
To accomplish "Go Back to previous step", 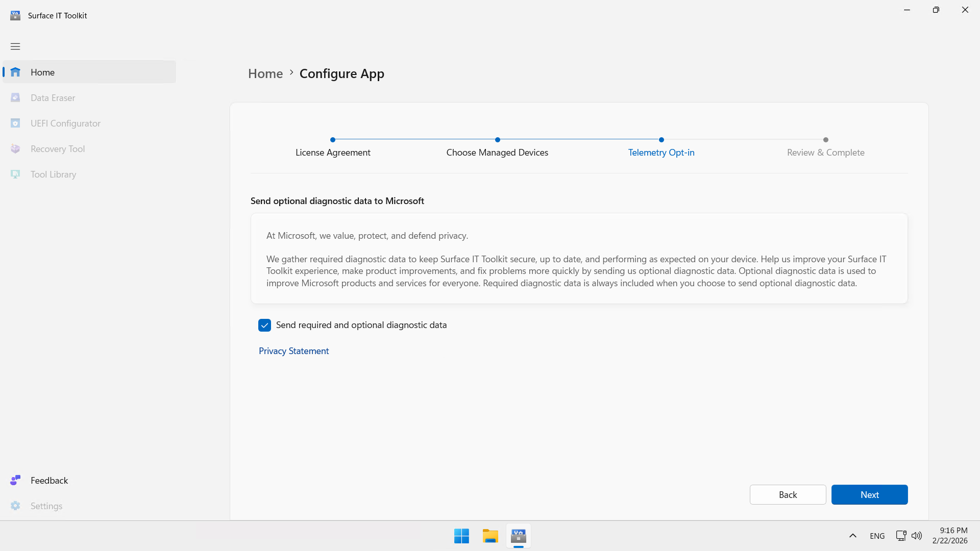I will tap(788, 494).
